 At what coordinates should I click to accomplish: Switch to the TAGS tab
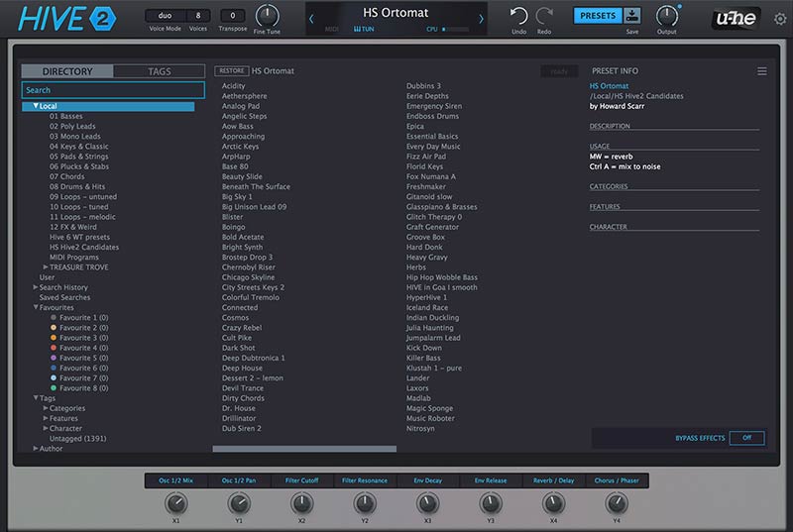pos(160,71)
